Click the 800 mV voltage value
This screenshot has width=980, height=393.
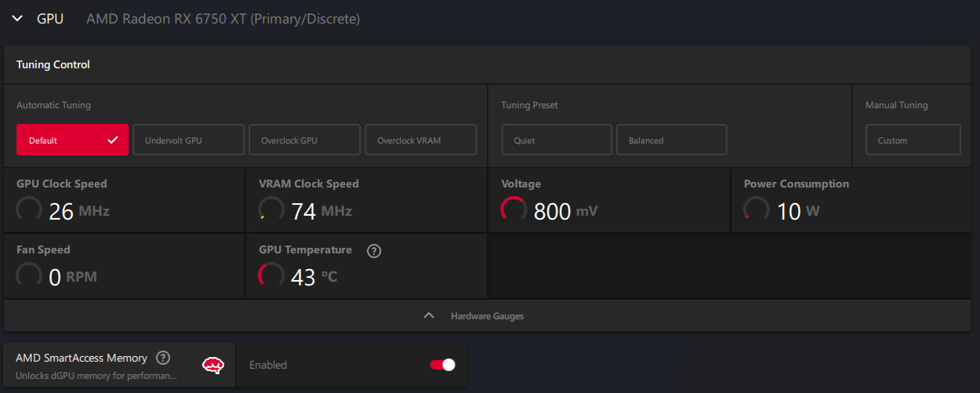(x=566, y=211)
